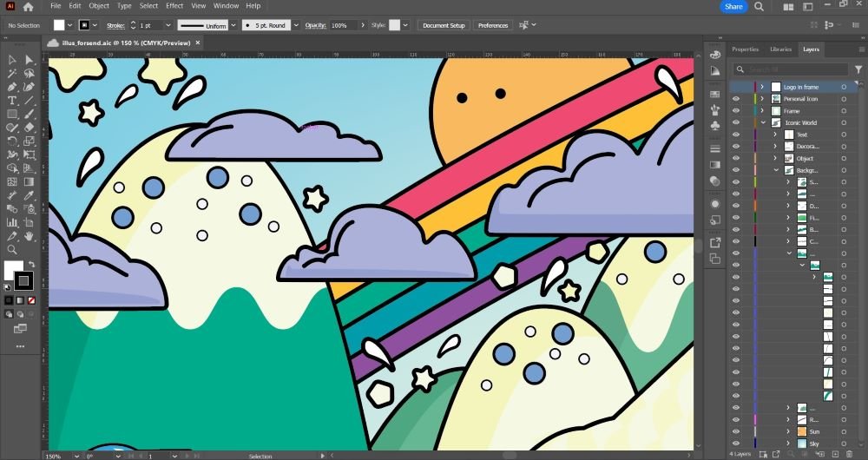
Task: Select the Zoom magnifier tool
Action: click(x=12, y=250)
